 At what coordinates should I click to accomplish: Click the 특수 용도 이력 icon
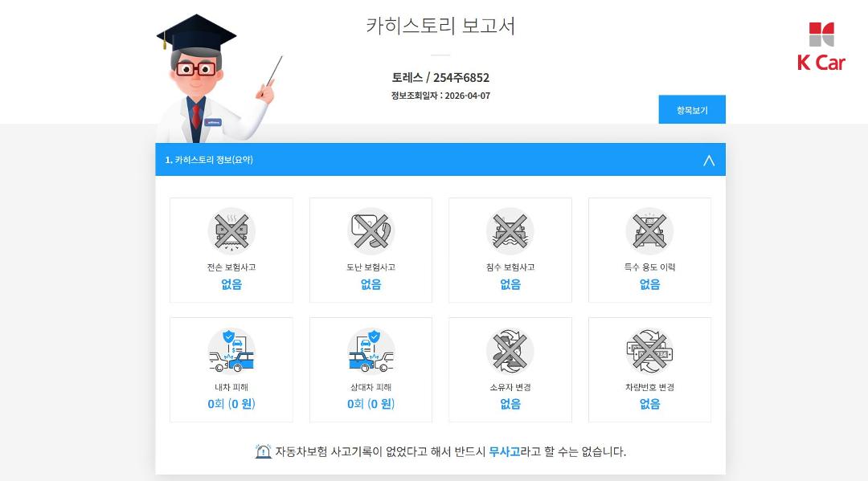click(649, 231)
